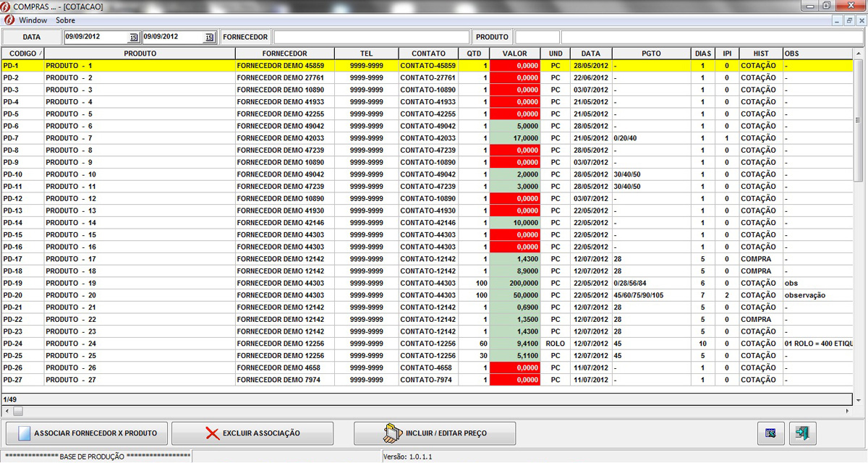868x463 pixels.
Task: Click the VALOR column header
Action: [514, 54]
